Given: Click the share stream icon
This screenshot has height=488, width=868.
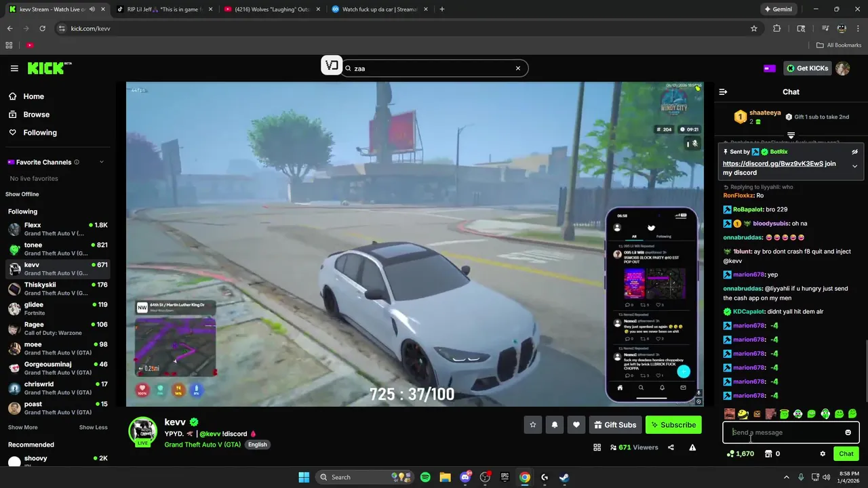Looking at the screenshot, I should point(671,447).
